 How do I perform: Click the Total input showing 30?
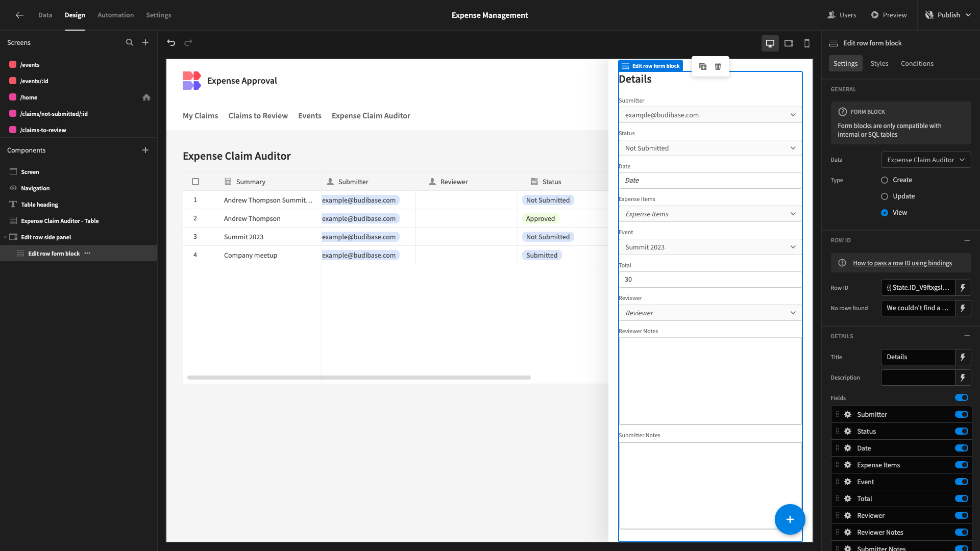710,280
